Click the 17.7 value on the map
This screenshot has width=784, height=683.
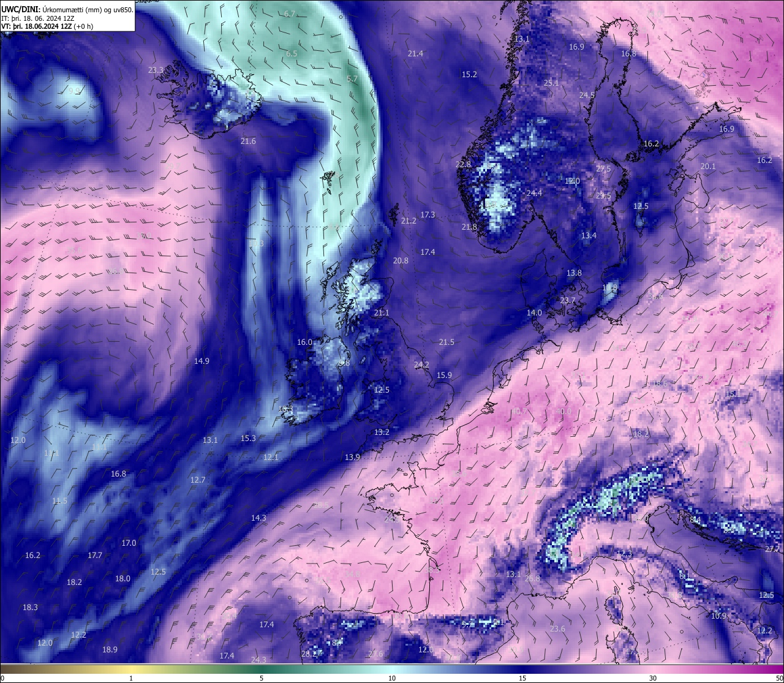point(95,556)
